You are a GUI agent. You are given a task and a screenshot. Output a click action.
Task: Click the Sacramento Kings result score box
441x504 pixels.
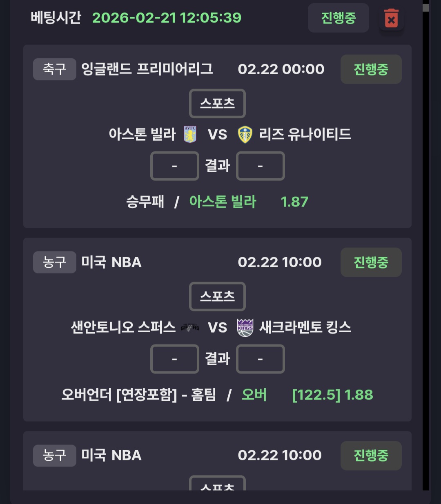260,359
